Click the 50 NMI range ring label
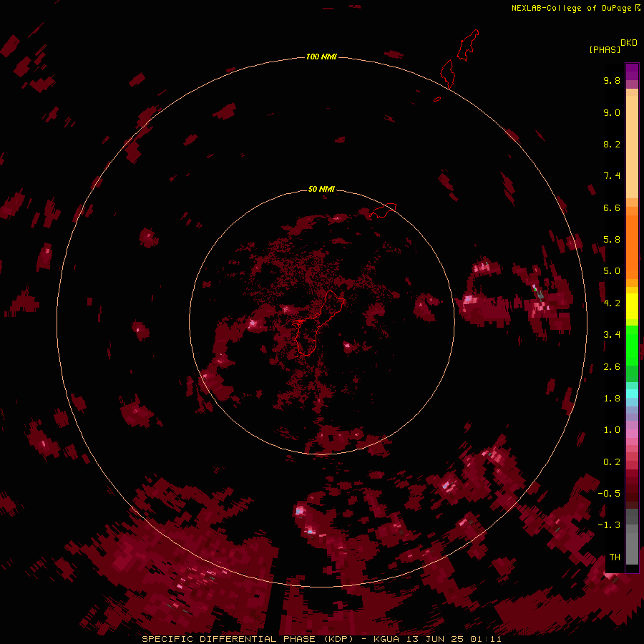This screenshot has height=644, width=644. point(321,189)
